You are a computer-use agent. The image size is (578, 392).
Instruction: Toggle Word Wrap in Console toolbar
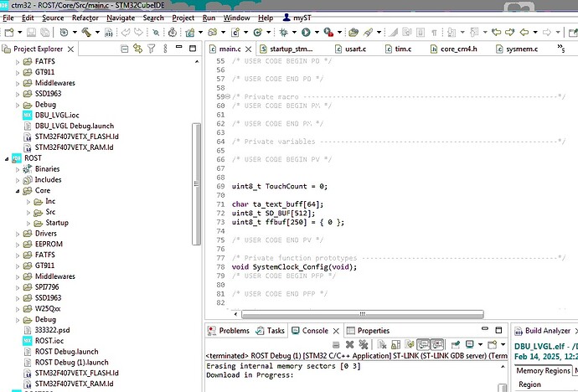(x=410, y=344)
